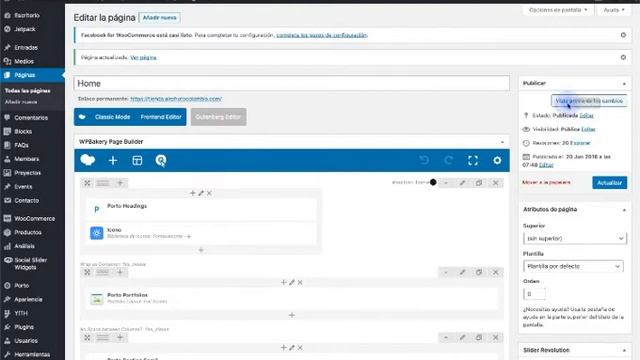Collapse the Publicar panel

pyautogui.click(x=624, y=84)
